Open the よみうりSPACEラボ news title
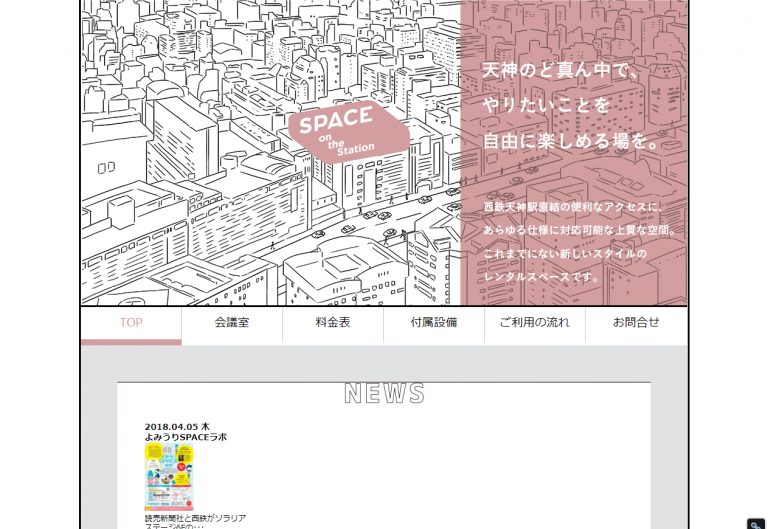Image resolution: width=768 pixels, height=529 pixels. click(x=186, y=437)
